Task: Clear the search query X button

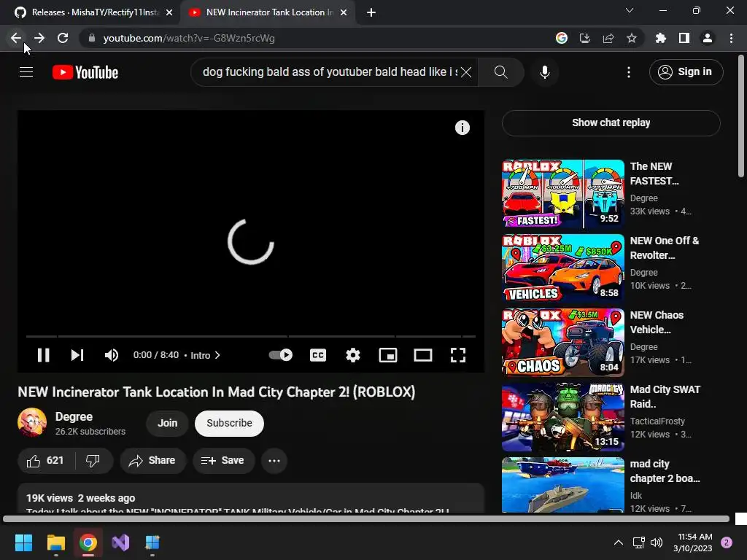Action: [x=466, y=72]
